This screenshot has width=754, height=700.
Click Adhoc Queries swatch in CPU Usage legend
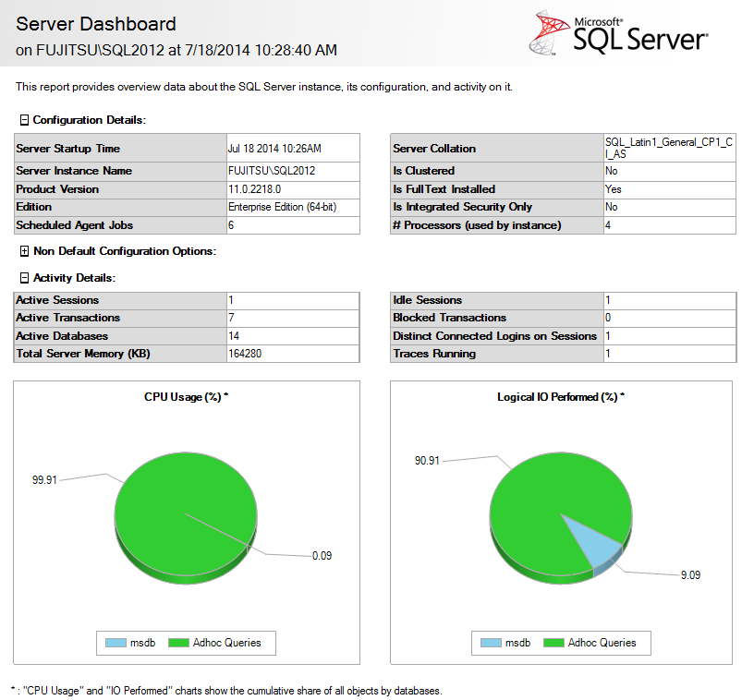point(179,643)
